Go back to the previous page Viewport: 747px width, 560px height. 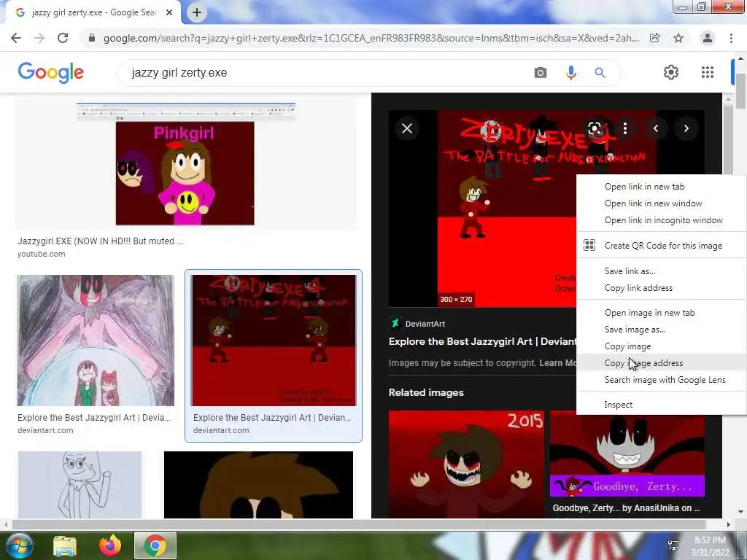point(16,38)
